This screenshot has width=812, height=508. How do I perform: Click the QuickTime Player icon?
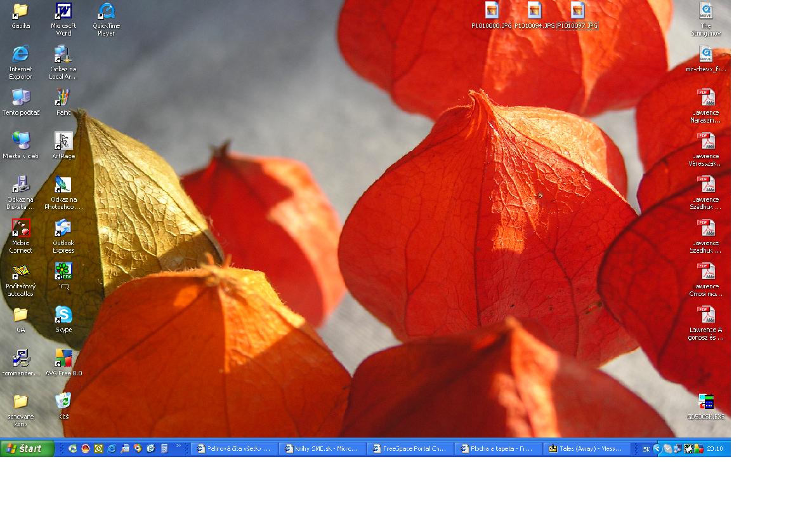[107, 11]
